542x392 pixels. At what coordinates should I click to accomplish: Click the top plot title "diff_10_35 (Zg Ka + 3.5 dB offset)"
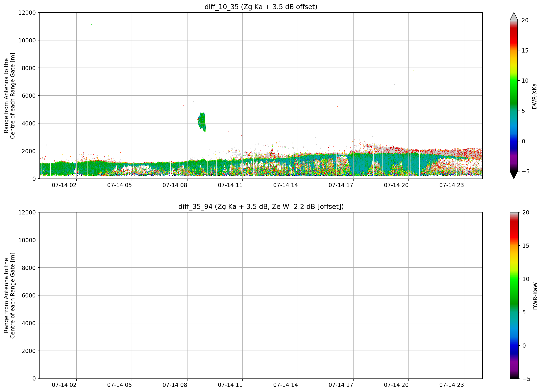tap(261, 7)
